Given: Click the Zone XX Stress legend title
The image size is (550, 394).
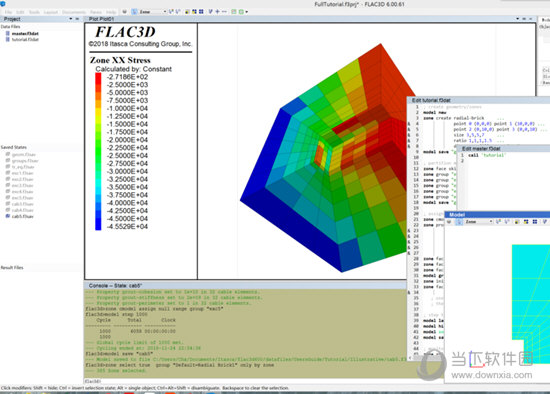Looking at the screenshot, I should [120, 60].
